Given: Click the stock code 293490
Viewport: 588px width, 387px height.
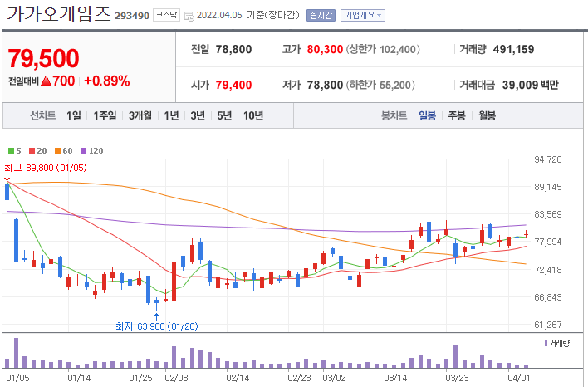Looking at the screenshot, I should [132, 16].
